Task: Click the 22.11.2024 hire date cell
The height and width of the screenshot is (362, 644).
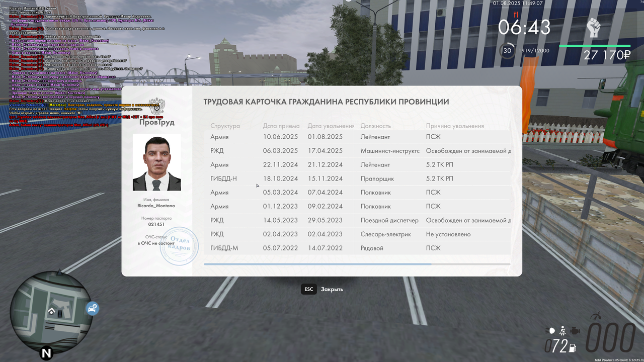Action: pos(281,164)
